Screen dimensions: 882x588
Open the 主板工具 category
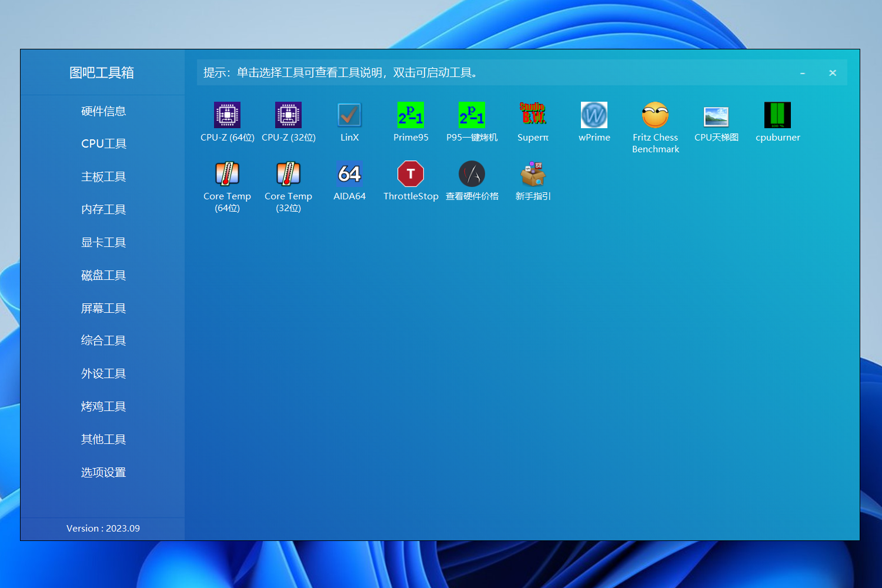click(x=103, y=176)
